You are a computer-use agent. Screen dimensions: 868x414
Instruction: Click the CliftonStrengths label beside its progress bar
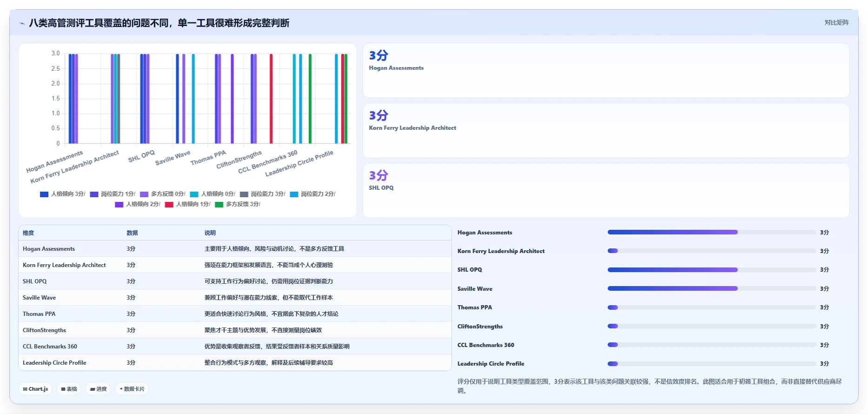pos(480,327)
